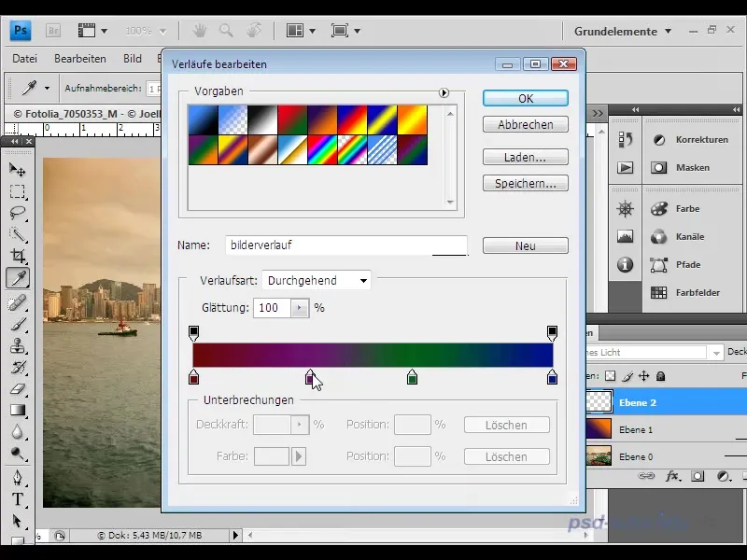This screenshot has width=747, height=560.
Task: Open the Grundelemente workspace dropdown
Action: (623, 32)
